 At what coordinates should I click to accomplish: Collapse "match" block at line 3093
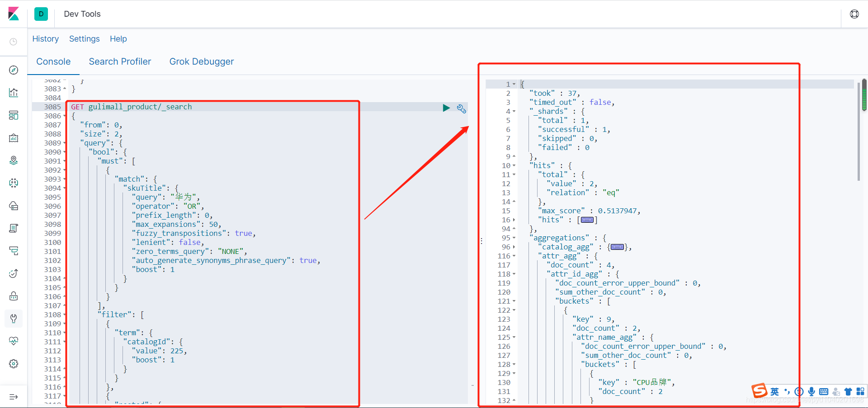[x=65, y=179]
